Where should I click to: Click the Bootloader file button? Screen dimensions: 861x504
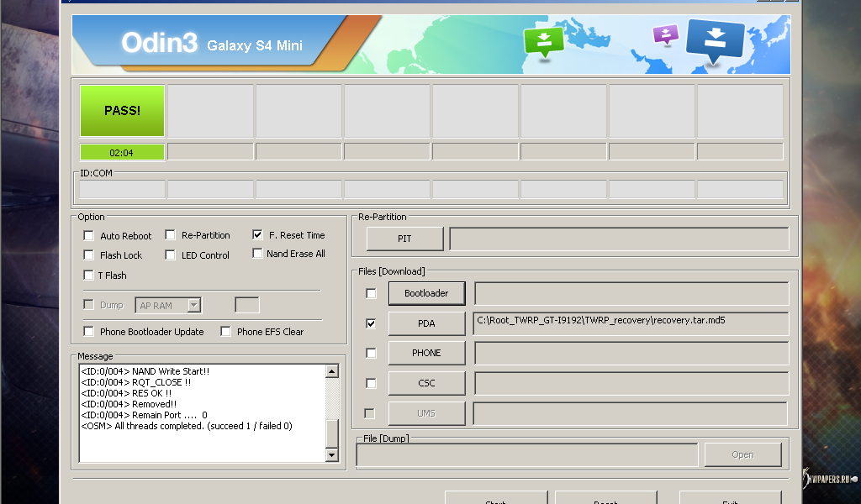point(426,293)
